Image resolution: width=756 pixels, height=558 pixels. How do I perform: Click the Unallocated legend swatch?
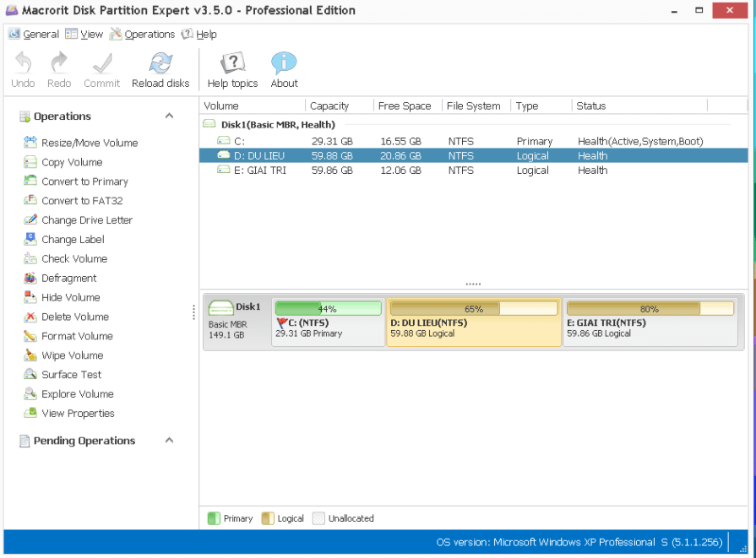click(x=318, y=518)
